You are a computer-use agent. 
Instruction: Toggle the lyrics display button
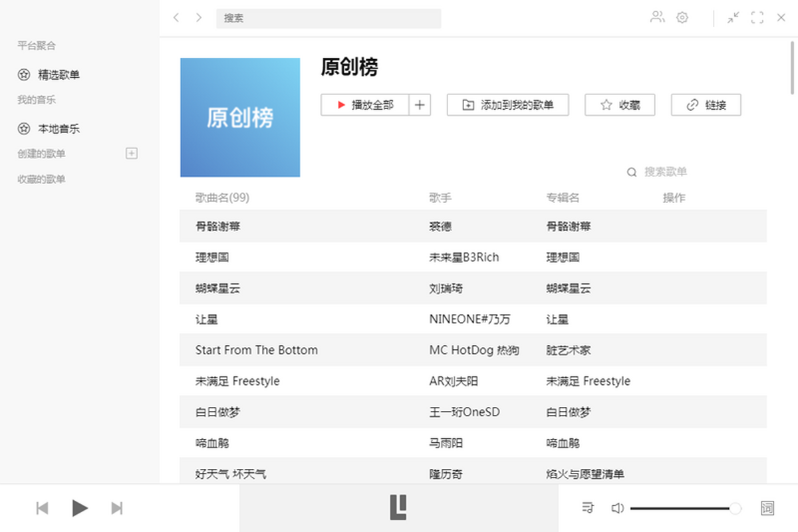point(767,508)
